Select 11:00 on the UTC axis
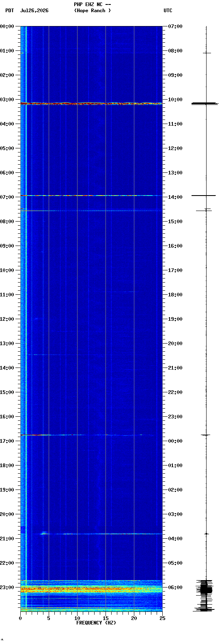Screen dimensions: 224x644 175,124
